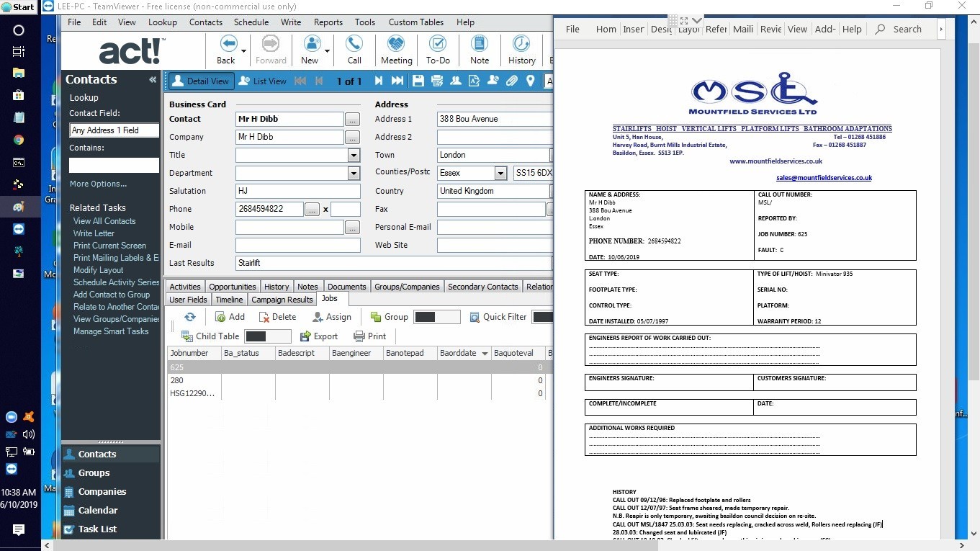Image resolution: width=980 pixels, height=551 pixels.
Task: Click the Mobile ellipsis button
Action: pyautogui.click(x=352, y=227)
